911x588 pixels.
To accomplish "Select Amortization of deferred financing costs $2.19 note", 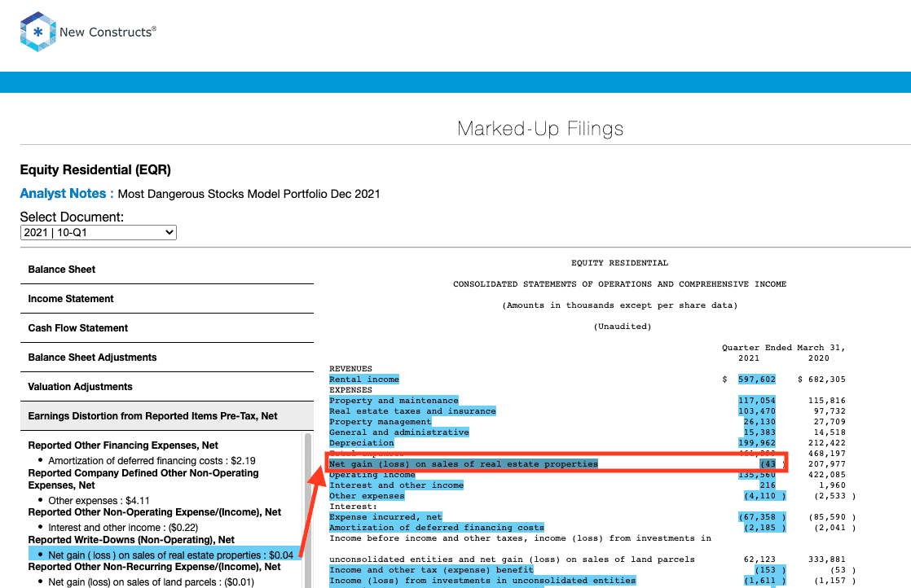I will coord(152,460).
